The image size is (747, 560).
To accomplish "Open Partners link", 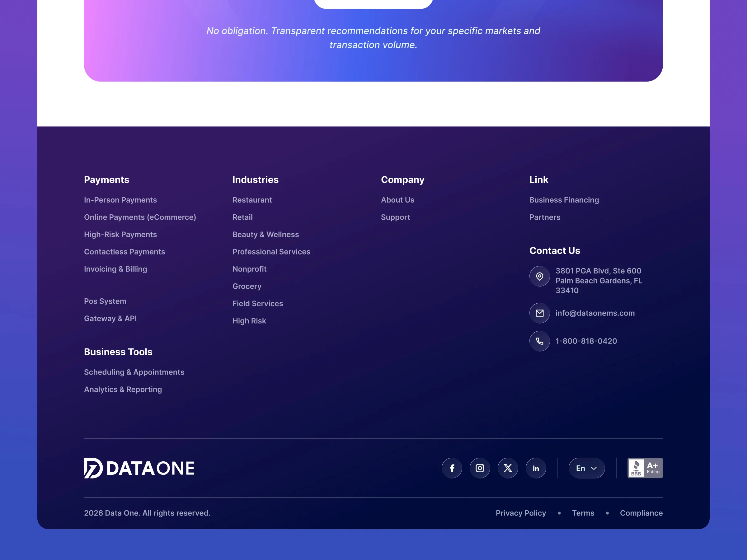I will point(545,217).
